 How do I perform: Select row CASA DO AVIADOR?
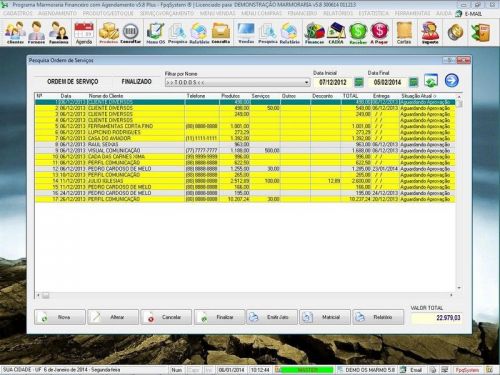click(245, 138)
